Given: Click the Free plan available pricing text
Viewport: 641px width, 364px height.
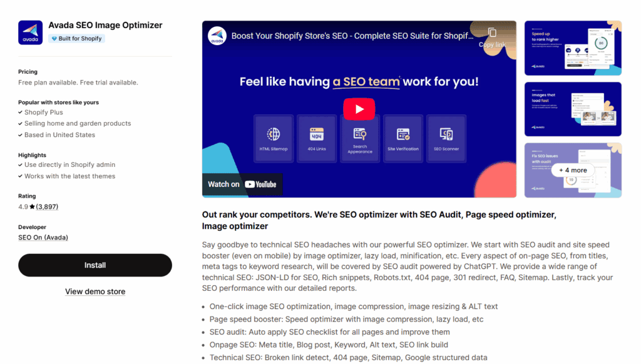Looking at the screenshot, I should click(x=78, y=83).
